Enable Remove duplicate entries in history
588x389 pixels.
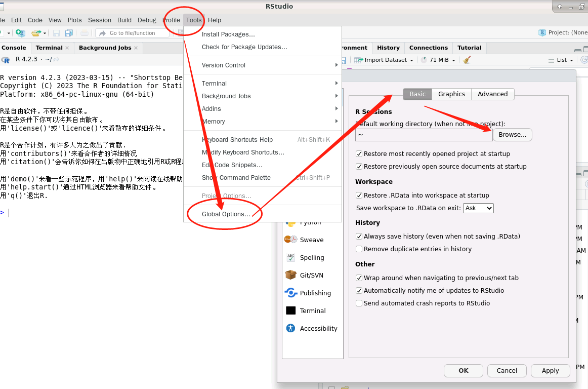tap(359, 249)
